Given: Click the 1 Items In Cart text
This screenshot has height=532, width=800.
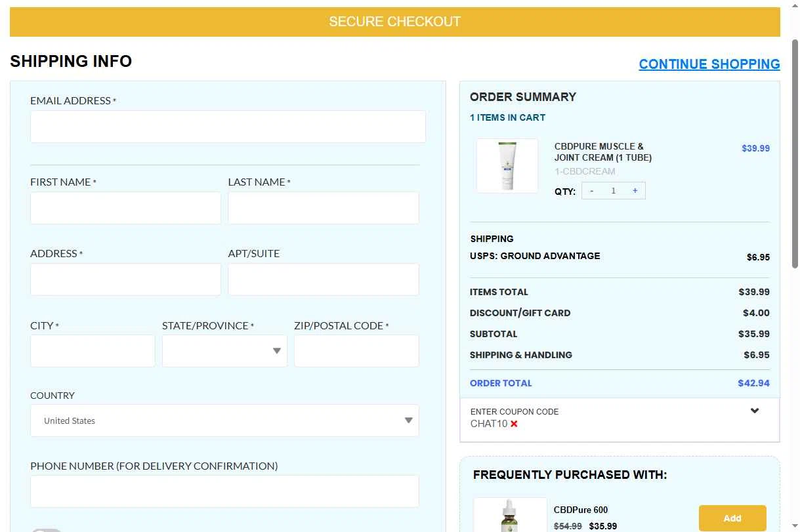Looking at the screenshot, I should pos(507,117).
